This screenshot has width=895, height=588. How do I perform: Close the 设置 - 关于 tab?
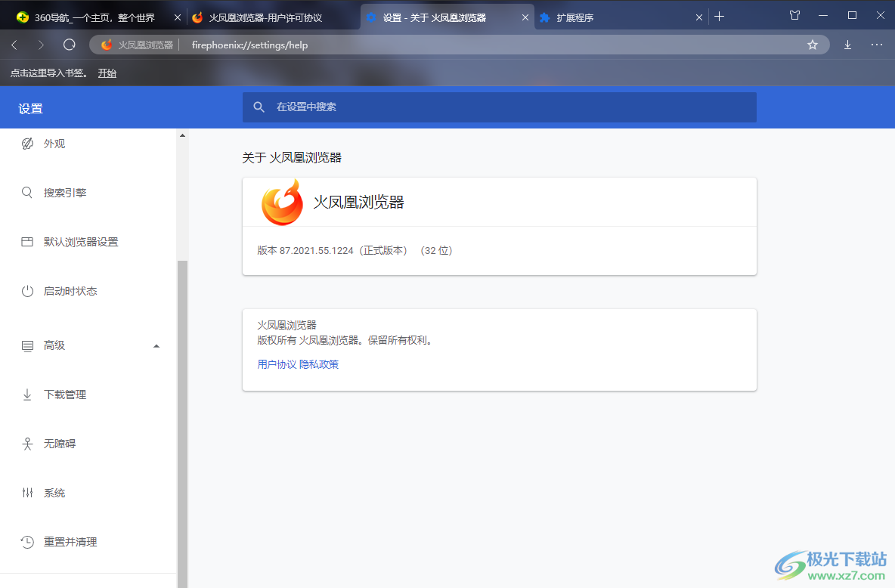tap(525, 17)
